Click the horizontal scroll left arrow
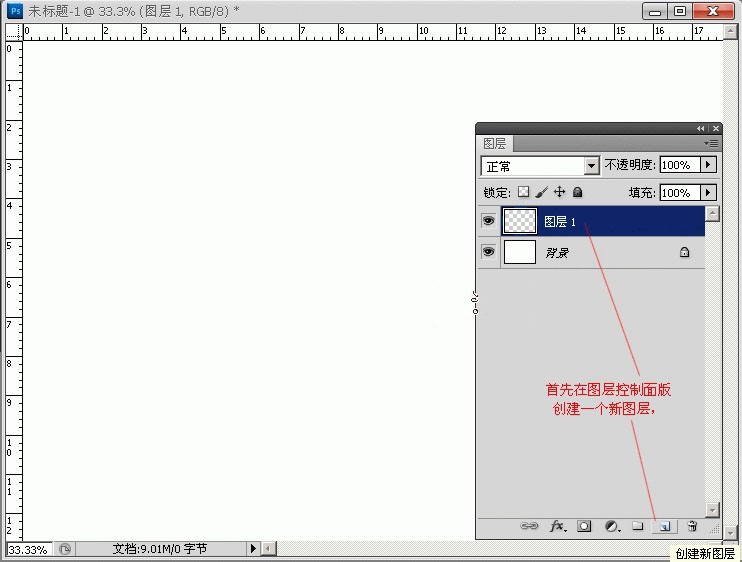 [268, 549]
